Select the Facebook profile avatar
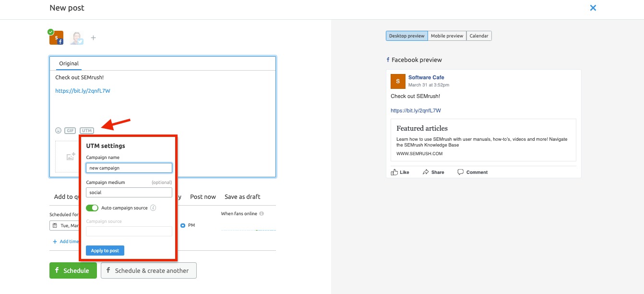 [x=56, y=37]
